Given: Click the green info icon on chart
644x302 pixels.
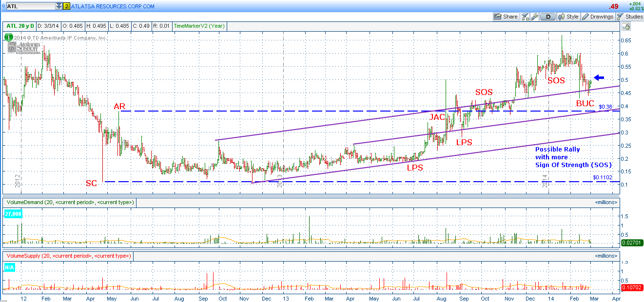Looking at the screenshot, I should click(x=8, y=37).
